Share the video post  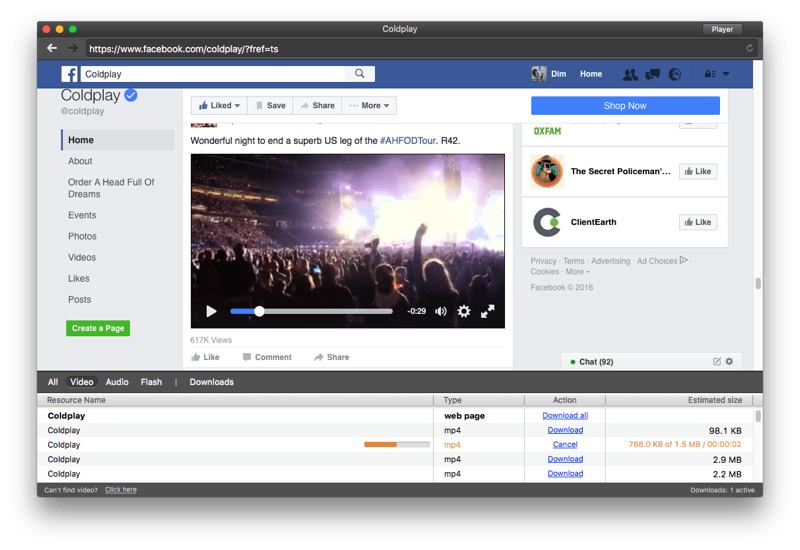click(332, 357)
